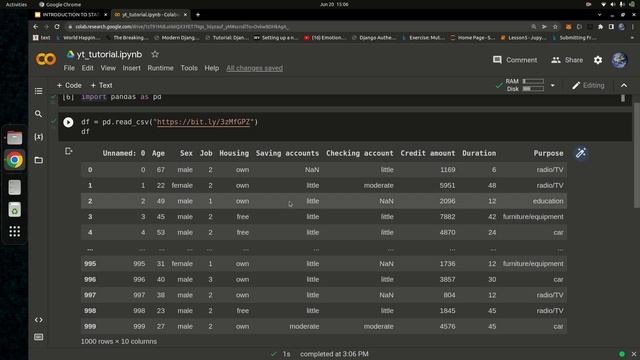Click the notebook title yt_tutorial.ipynb
Viewport: 640px width, 360px height.
click(109, 54)
